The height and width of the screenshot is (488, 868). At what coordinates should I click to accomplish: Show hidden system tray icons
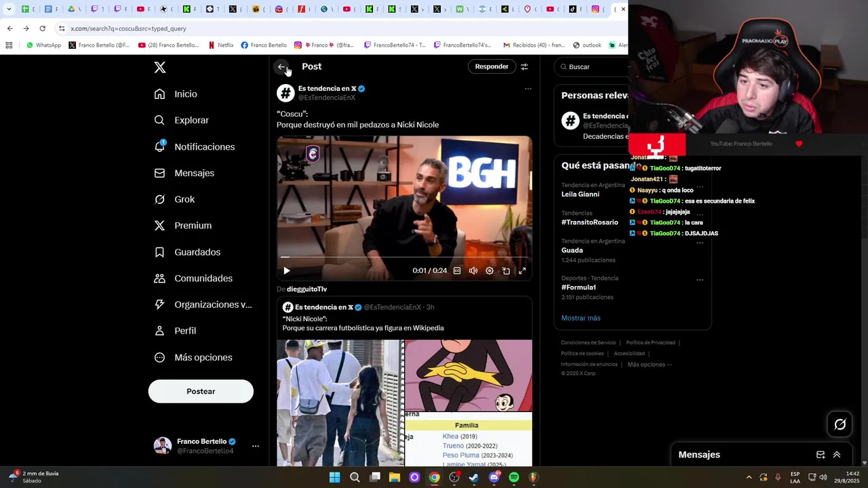tap(749, 477)
